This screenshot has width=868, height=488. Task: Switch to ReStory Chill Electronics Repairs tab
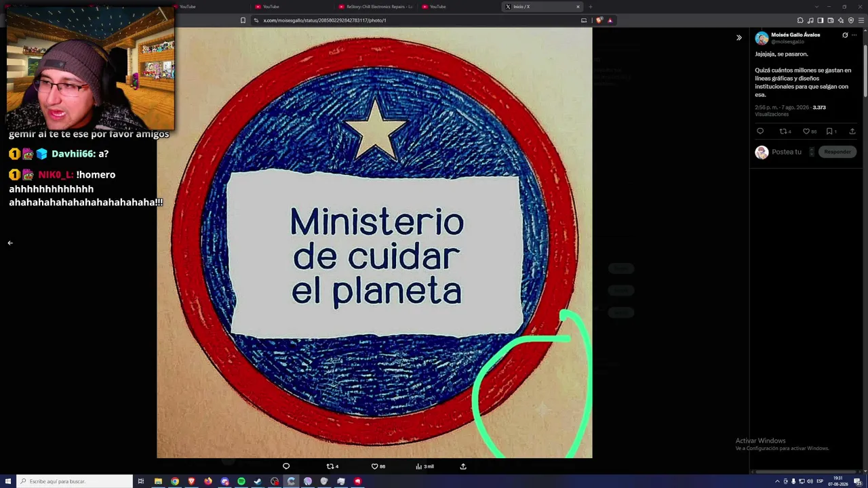(376, 7)
